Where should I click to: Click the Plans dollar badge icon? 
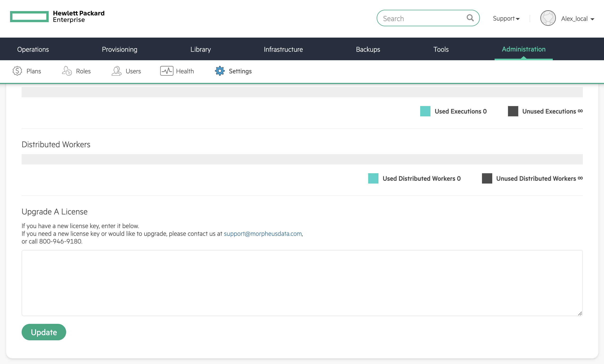pyautogui.click(x=17, y=71)
